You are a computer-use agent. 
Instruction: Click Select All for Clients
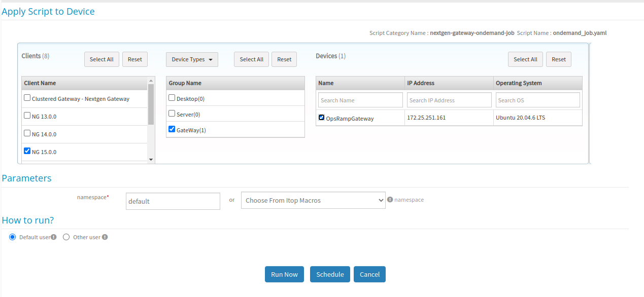[x=101, y=59]
